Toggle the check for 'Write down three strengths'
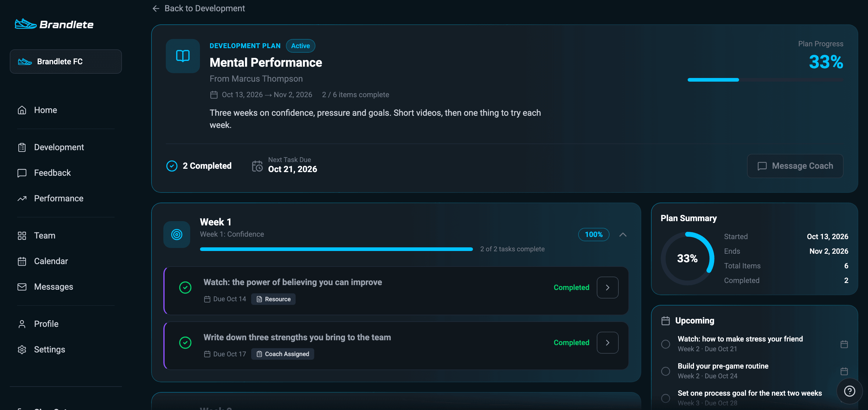This screenshot has width=868, height=410. pos(185,343)
